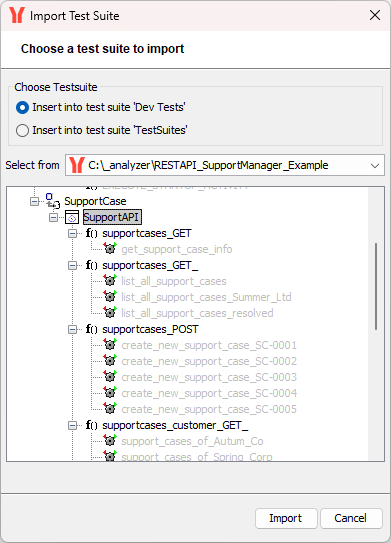Click the SupportAPI module icon

pos(72,217)
